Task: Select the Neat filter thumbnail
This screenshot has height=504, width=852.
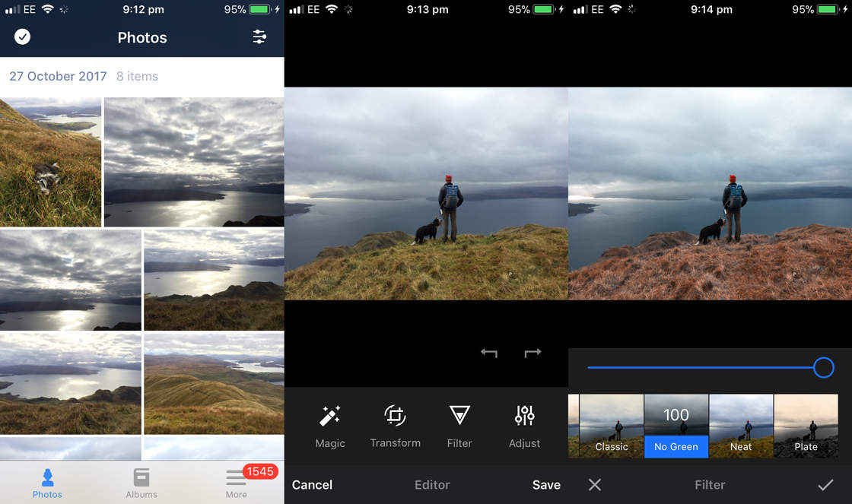Action: (740, 426)
